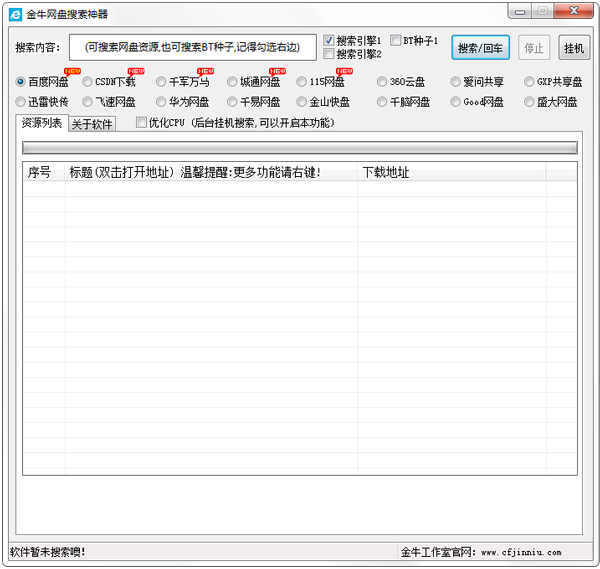This screenshot has height=569, width=600.
Task: Click the search progress bar
Action: tap(300, 148)
